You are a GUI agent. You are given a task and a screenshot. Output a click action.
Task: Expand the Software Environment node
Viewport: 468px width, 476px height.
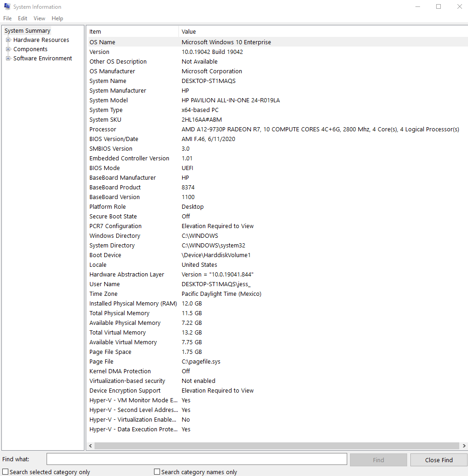coord(8,58)
